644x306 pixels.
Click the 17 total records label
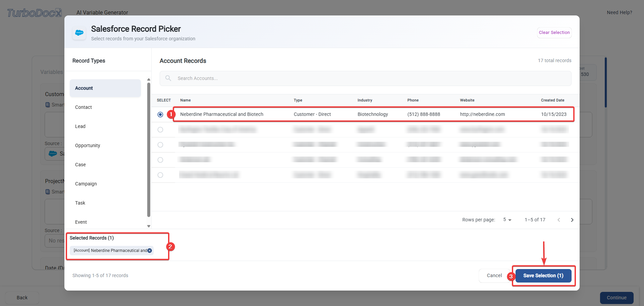555,60
